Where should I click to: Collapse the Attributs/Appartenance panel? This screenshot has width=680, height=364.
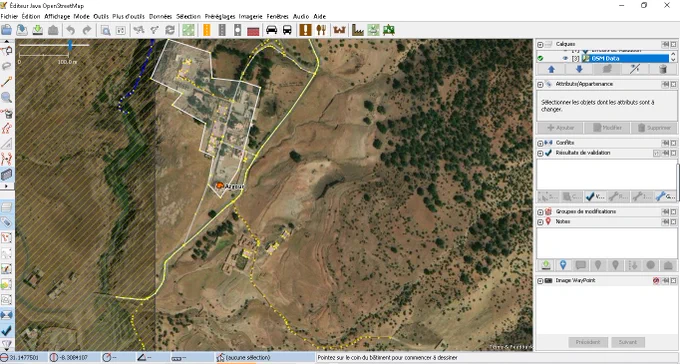540,84
